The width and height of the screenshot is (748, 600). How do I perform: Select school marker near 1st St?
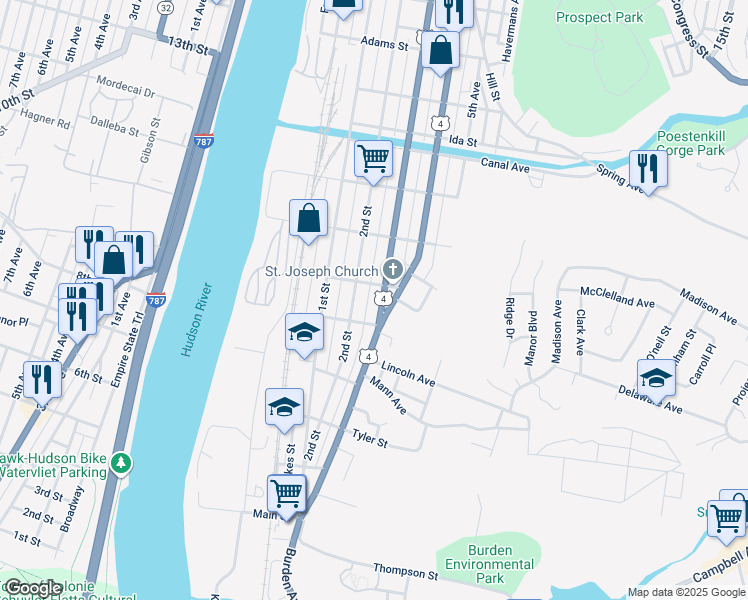click(304, 336)
